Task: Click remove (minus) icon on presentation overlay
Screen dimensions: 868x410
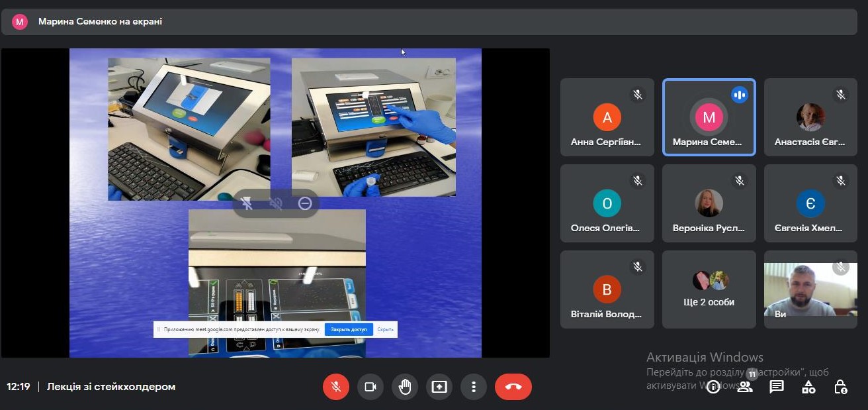Action: tap(305, 203)
